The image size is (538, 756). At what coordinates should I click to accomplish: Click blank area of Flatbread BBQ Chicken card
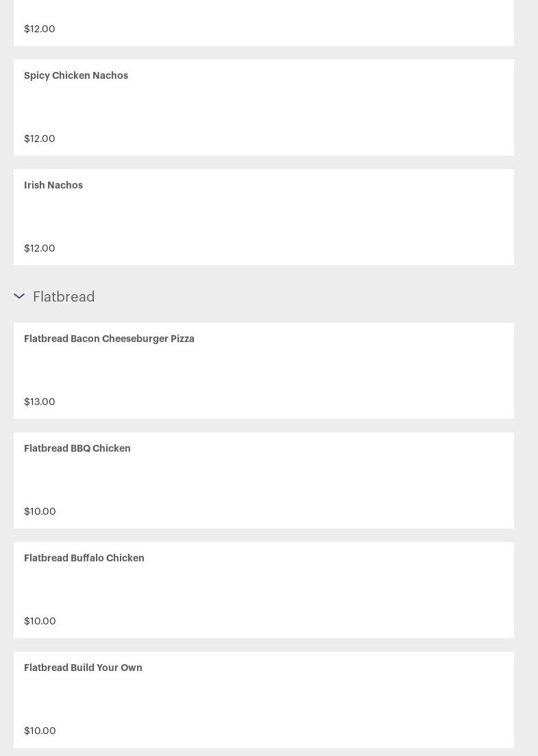[289, 480]
